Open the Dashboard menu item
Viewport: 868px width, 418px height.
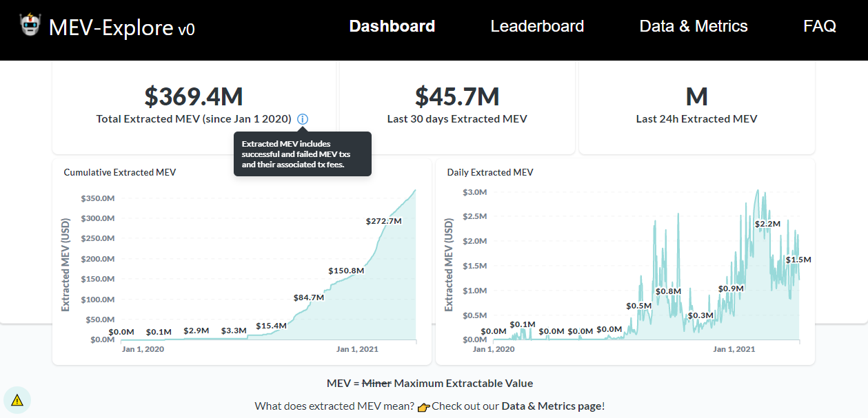[x=392, y=26]
